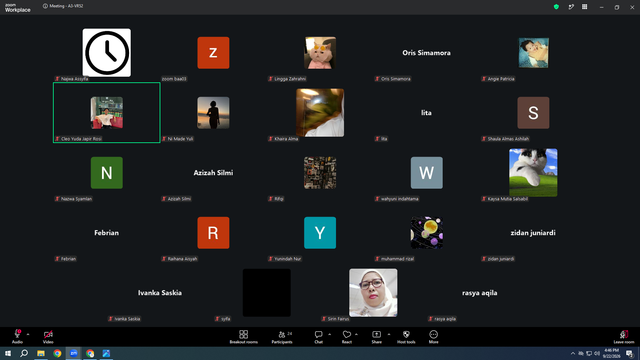The image size is (640, 360).
Task: Show hidden system tray icons
Action: [573, 353]
